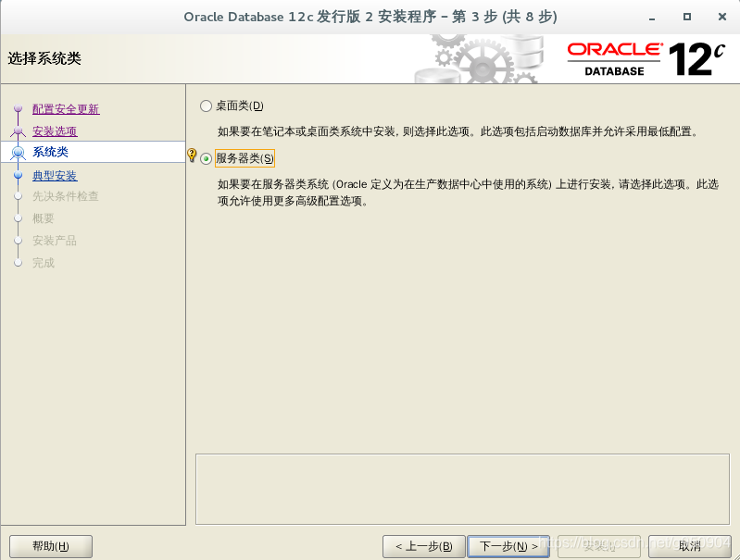
Task: Click the 配置安全更新 step bullet icon
Action: tap(18, 108)
